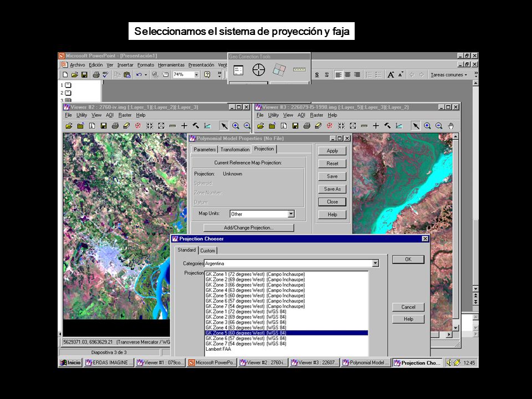Viewport: 532px width, 399px height.
Task: Click the PowerPoint spell check icon
Action: click(x=105, y=75)
